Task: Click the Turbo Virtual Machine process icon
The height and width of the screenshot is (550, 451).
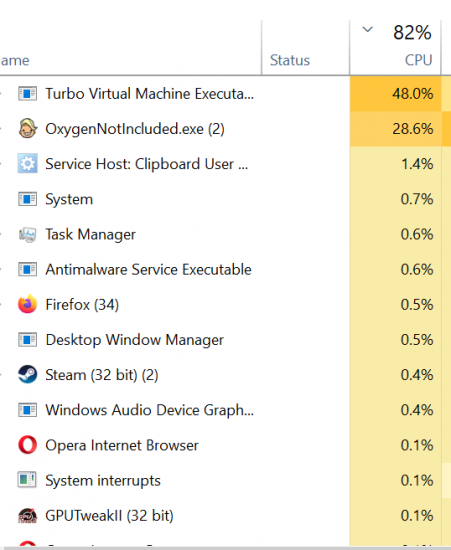Action: [x=27, y=94]
